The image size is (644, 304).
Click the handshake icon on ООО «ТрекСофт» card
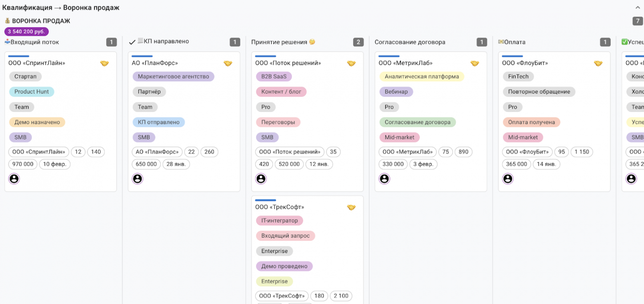click(x=351, y=207)
